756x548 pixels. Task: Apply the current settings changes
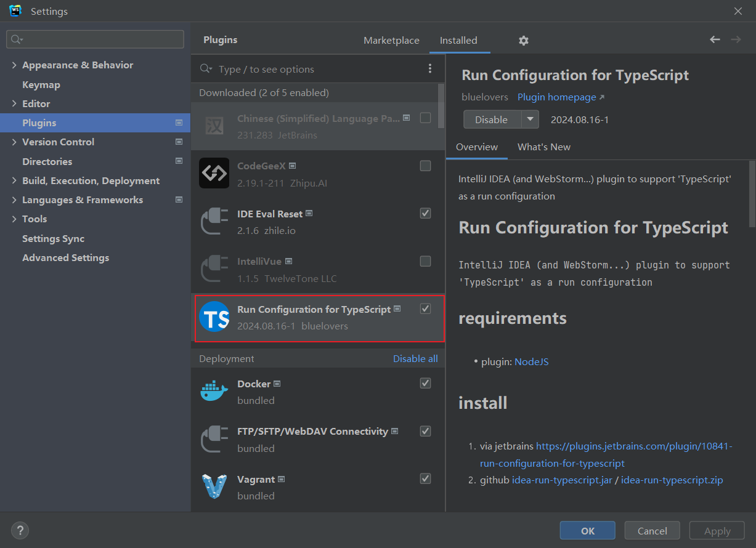point(717,530)
